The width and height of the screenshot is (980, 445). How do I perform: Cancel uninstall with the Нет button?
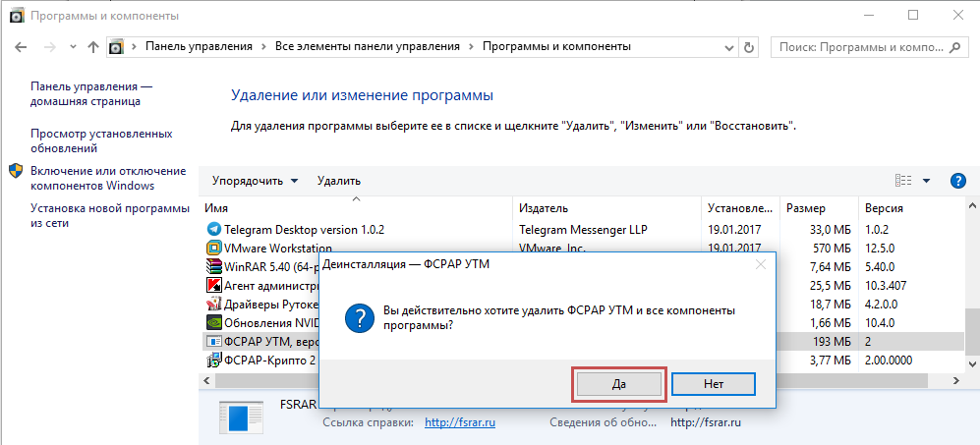714,383
